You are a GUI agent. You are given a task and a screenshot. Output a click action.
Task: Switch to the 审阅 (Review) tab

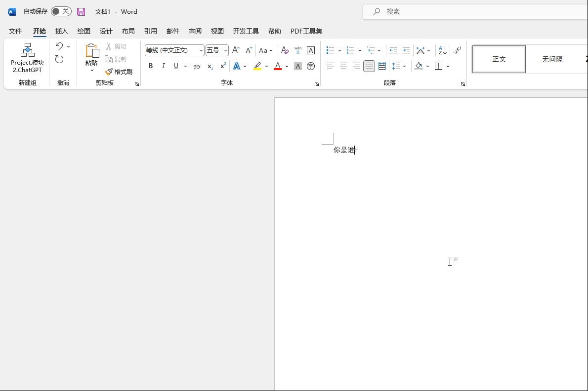click(195, 31)
